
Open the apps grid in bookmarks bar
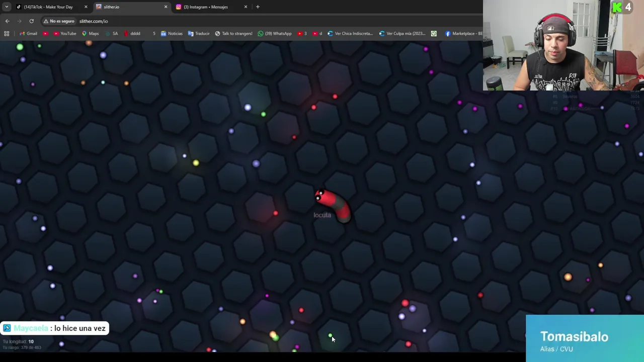(x=7, y=34)
